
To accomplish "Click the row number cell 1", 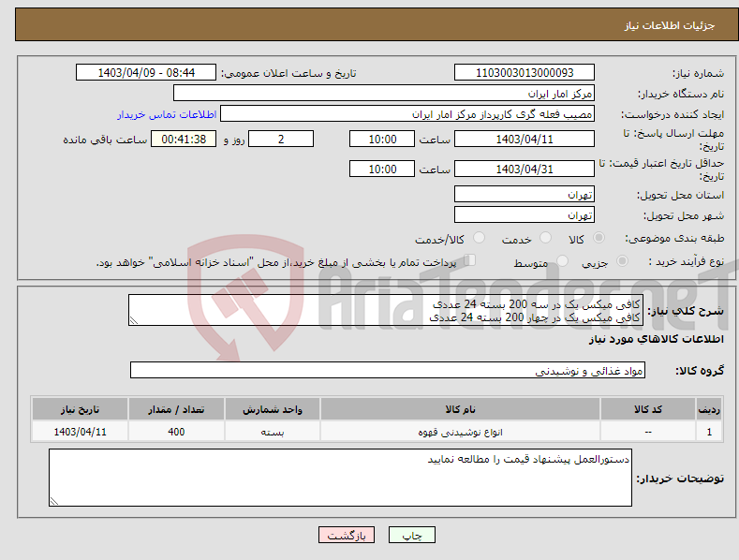I will tap(709, 432).
